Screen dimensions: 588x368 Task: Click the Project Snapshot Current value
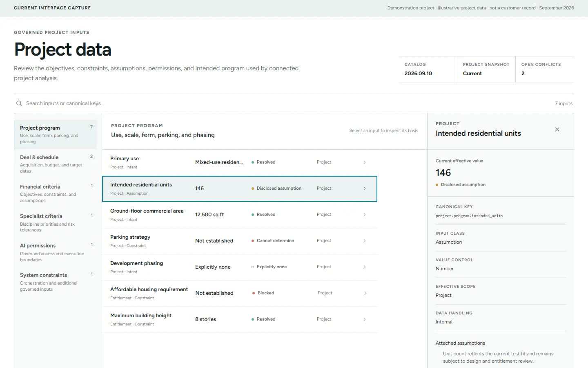472,74
